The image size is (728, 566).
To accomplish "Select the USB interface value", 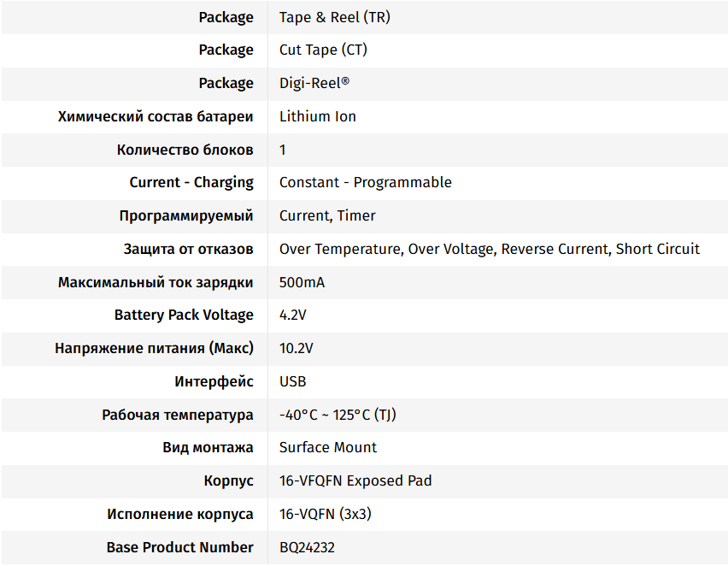I will coord(292,381).
